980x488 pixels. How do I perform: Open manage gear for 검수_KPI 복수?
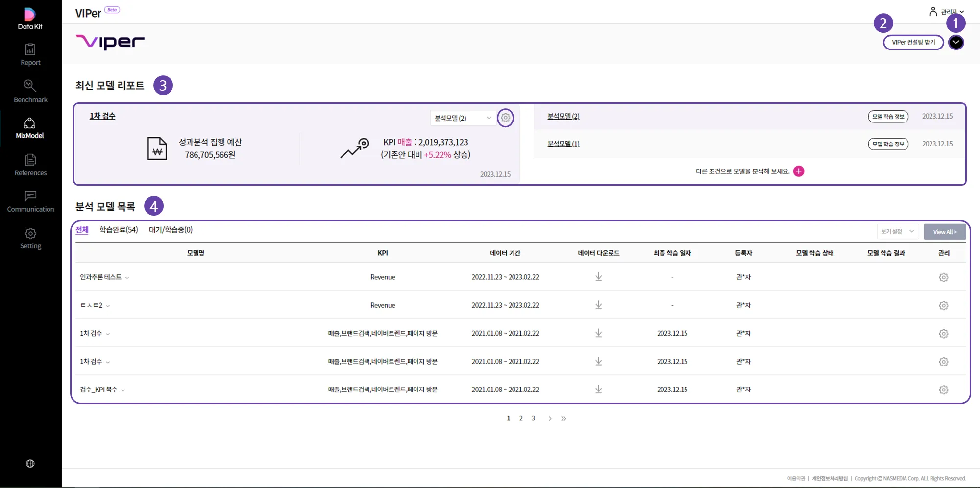tap(944, 390)
